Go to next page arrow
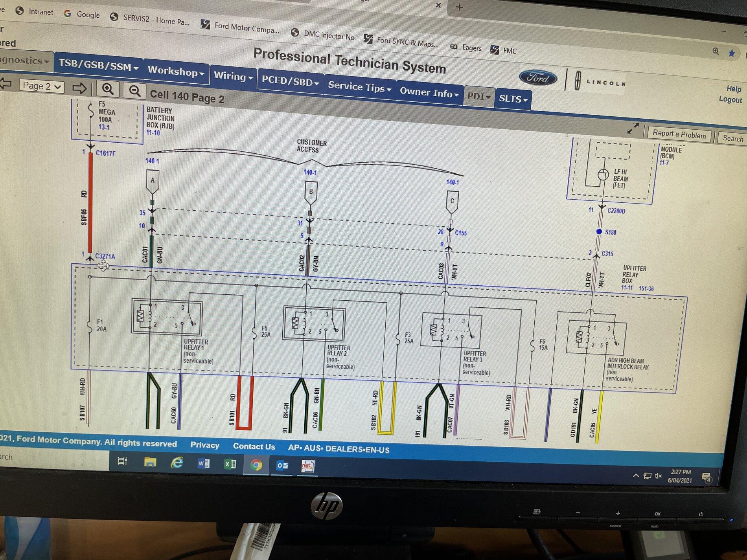Viewport: 747px width, 560px height. coord(79,88)
